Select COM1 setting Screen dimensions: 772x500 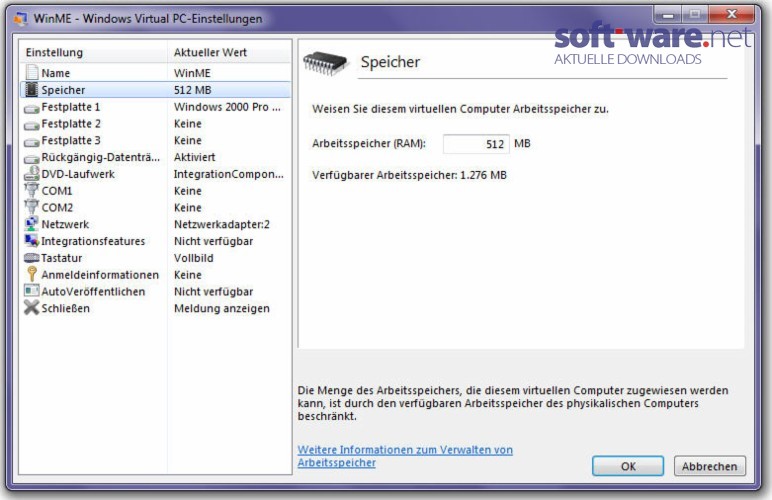tap(155, 190)
